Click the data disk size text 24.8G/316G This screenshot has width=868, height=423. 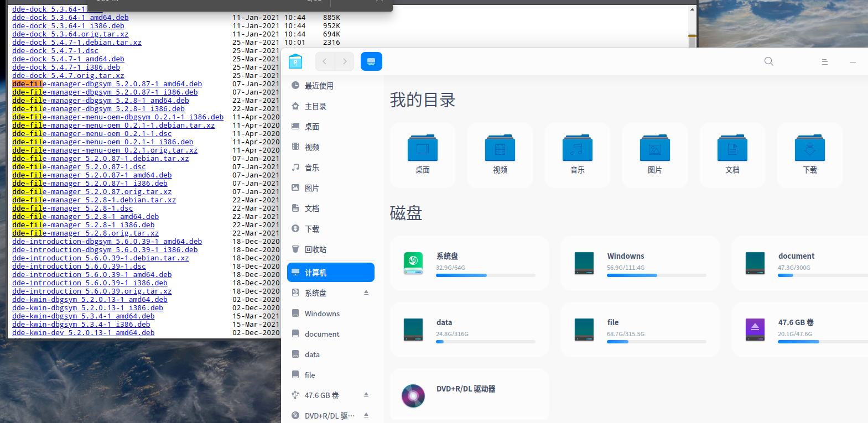(452, 334)
